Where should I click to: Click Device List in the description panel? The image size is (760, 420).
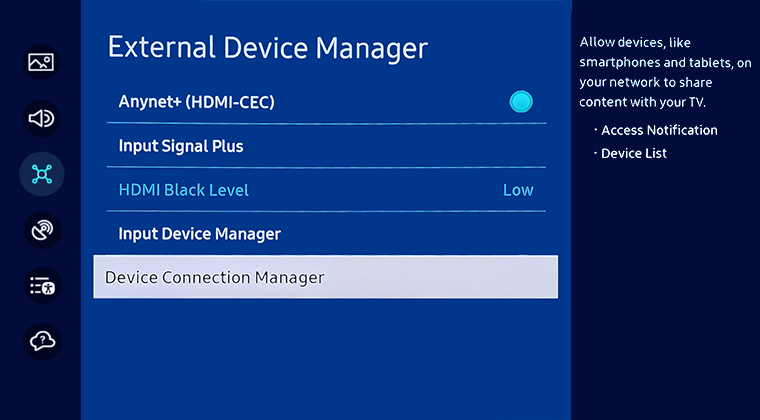tap(633, 153)
